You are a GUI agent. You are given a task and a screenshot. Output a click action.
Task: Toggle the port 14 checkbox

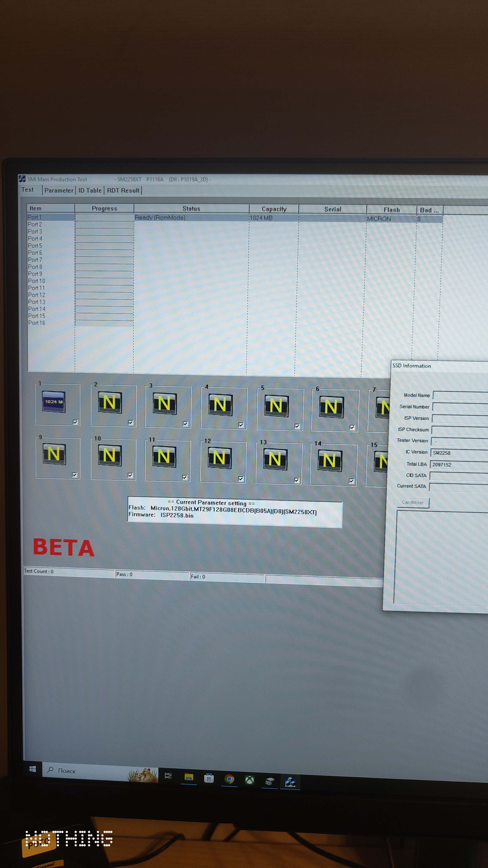coord(351,481)
